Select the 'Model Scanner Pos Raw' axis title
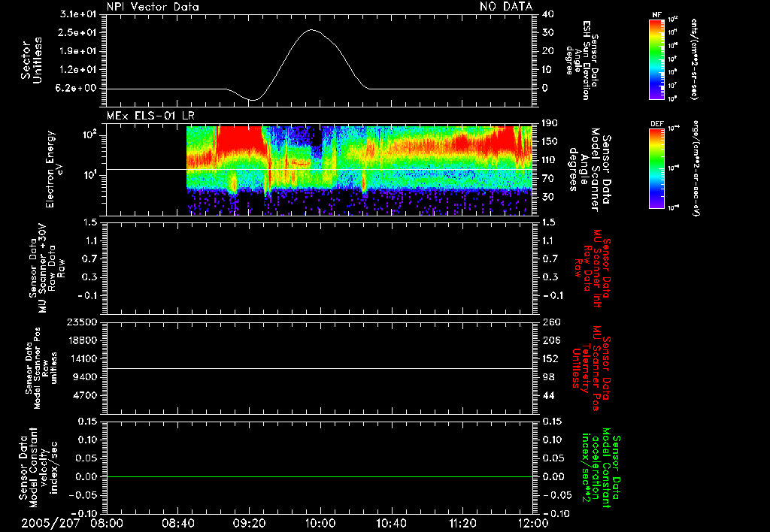Screen dimensions: 770x532 pyautogui.click(x=41, y=368)
